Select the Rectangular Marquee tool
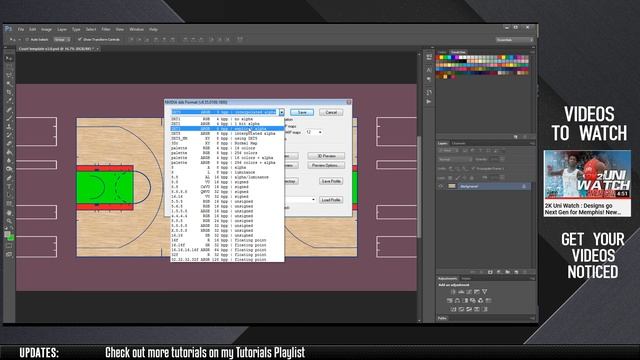640x360 pixels. pyautogui.click(x=9, y=67)
